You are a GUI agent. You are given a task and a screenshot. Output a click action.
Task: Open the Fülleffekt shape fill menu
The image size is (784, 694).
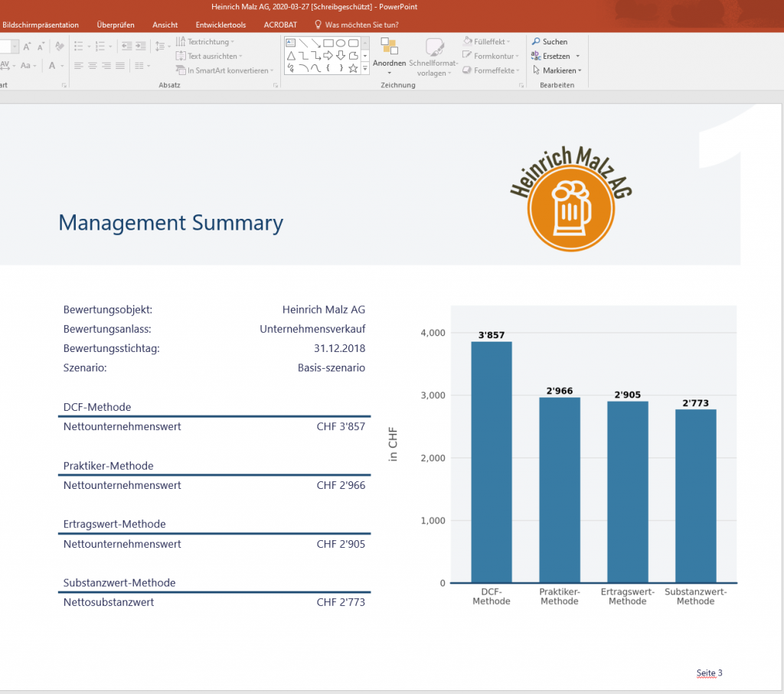tap(486, 41)
